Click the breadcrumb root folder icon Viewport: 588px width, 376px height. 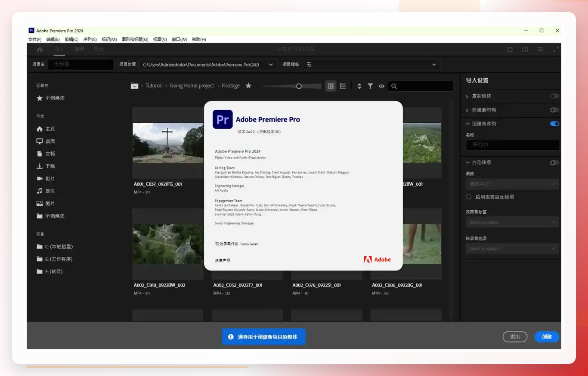click(x=135, y=86)
